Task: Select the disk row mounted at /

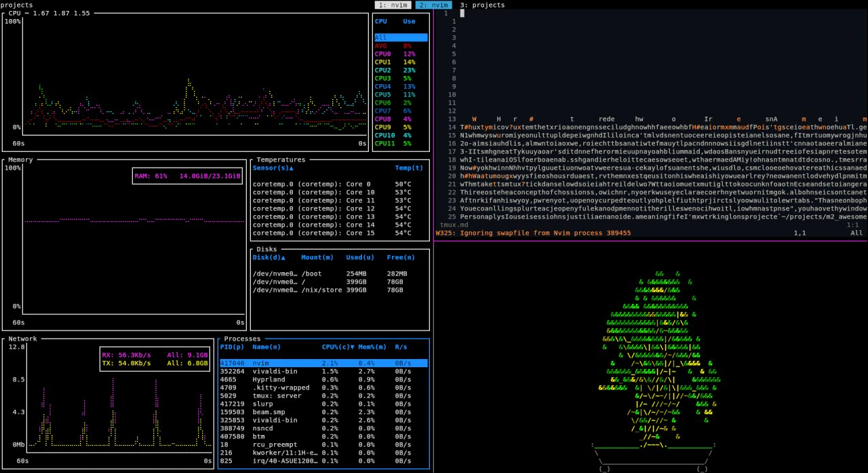Action: pyautogui.click(x=340, y=282)
